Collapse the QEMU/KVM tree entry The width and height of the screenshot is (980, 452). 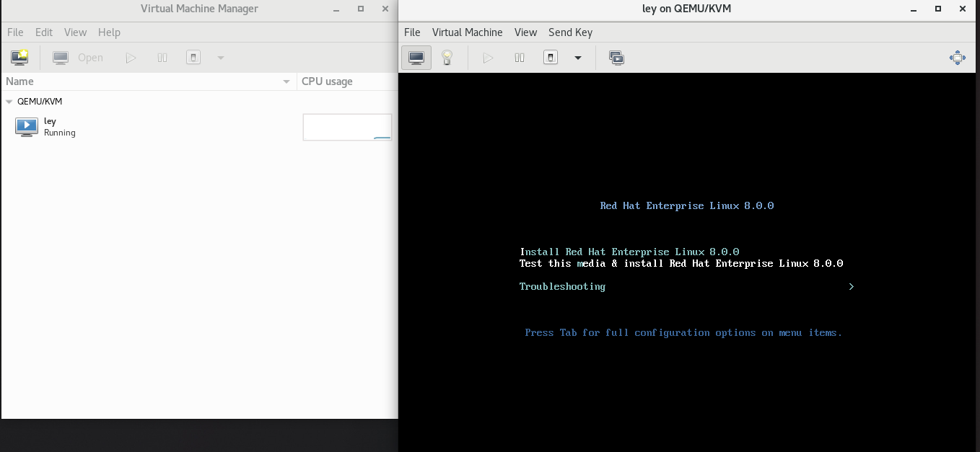pos(8,102)
